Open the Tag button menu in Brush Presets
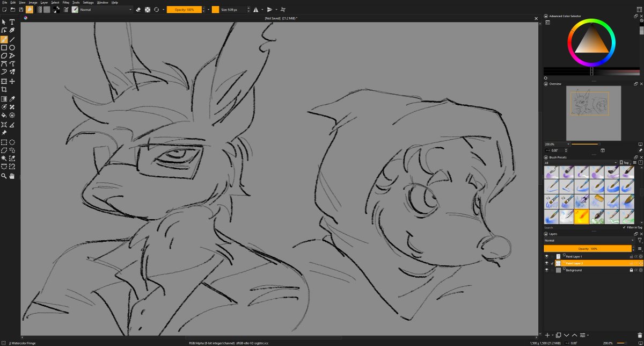The width and height of the screenshot is (644, 346). [625, 163]
